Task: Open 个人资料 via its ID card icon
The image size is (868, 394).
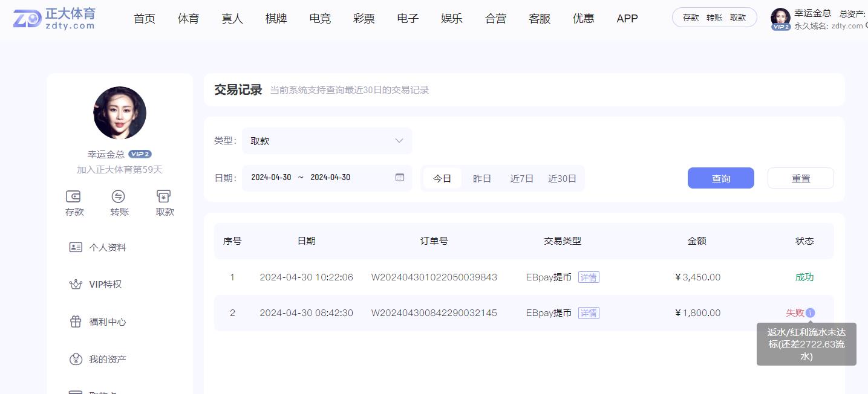Action: point(76,247)
